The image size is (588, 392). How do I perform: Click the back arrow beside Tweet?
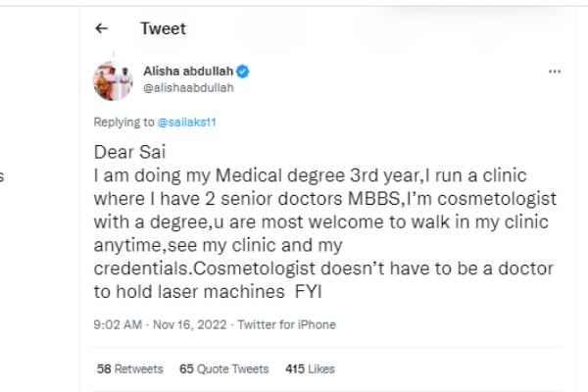coord(101,29)
